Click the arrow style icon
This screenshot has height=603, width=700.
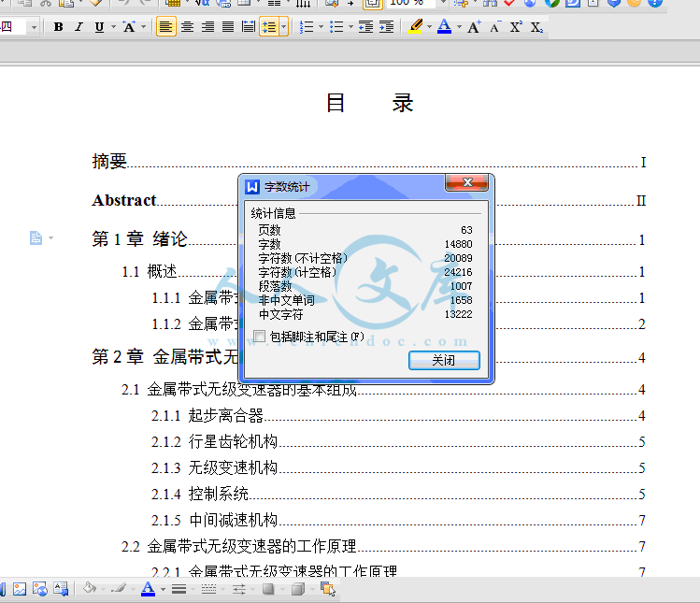coord(239,590)
